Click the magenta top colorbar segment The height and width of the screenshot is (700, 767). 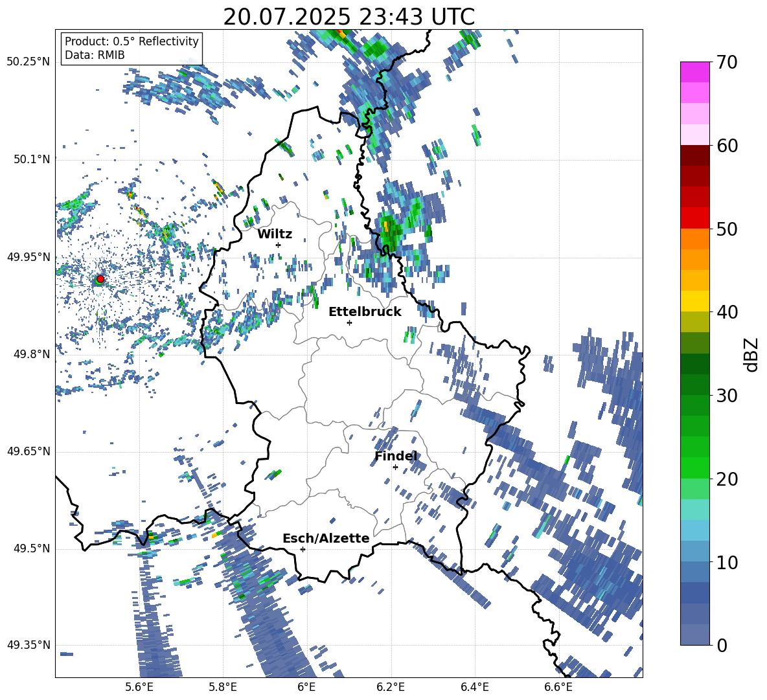[x=694, y=72]
